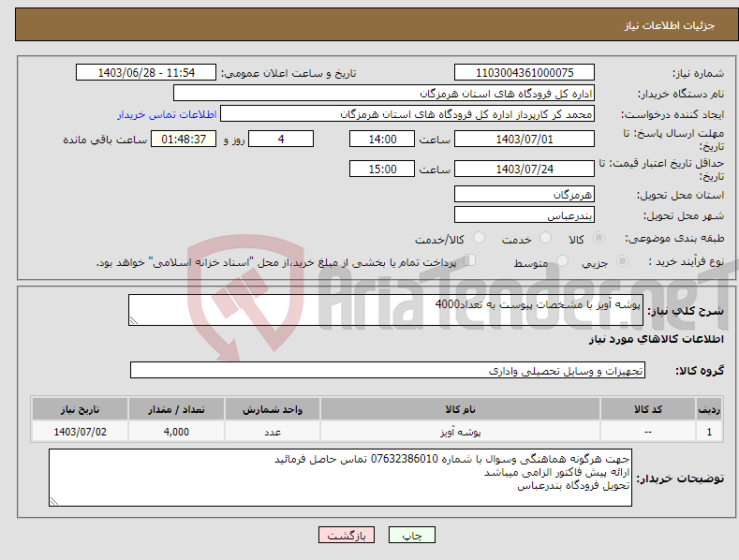Select the خدمت radio button
This screenshot has width=739, height=560.
pyautogui.click(x=545, y=238)
